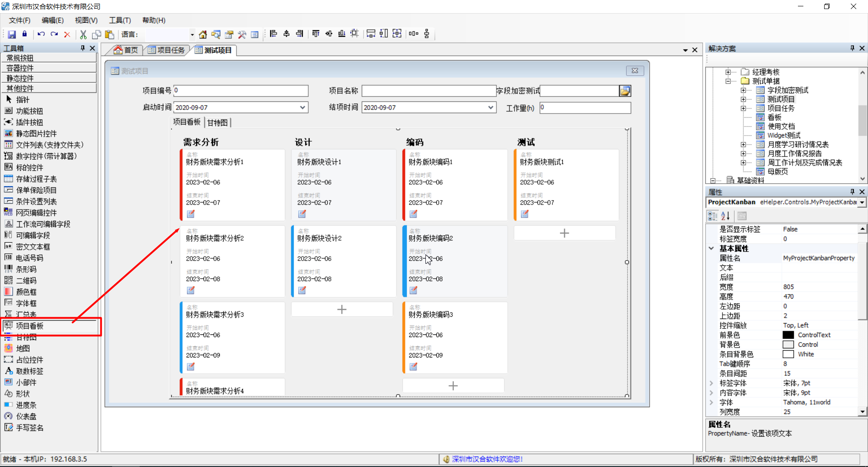Click edit icon on 财务版块需求分析1 card
Viewport: 868px width, 467px height.
point(191,214)
